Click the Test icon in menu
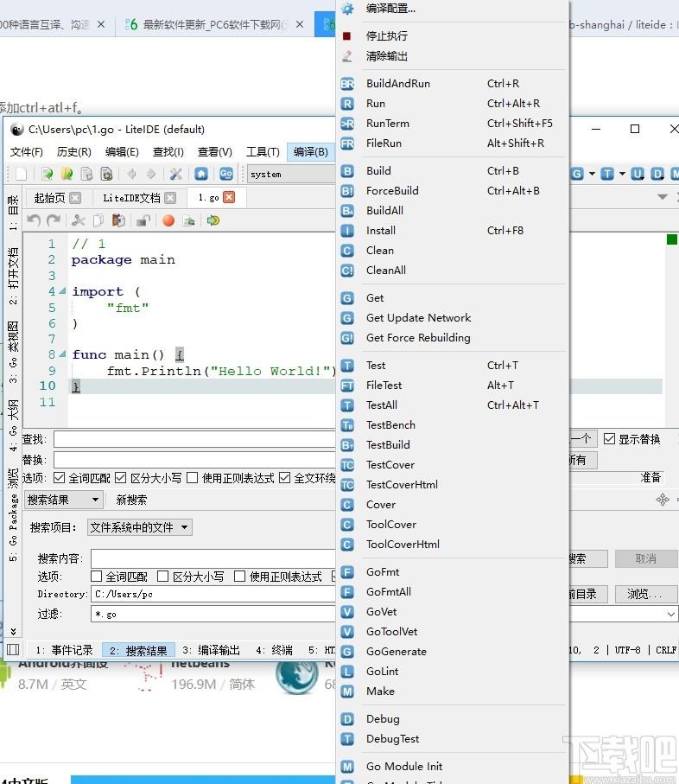The width and height of the screenshot is (679, 784). click(347, 366)
